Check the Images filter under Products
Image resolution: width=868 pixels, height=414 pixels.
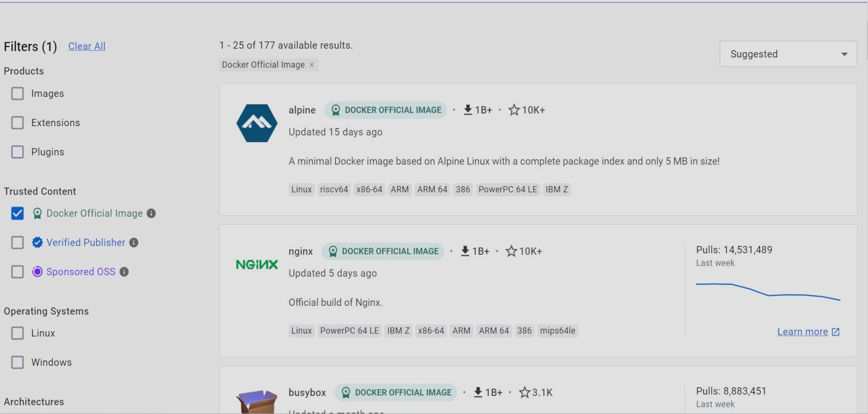pyautogui.click(x=17, y=93)
